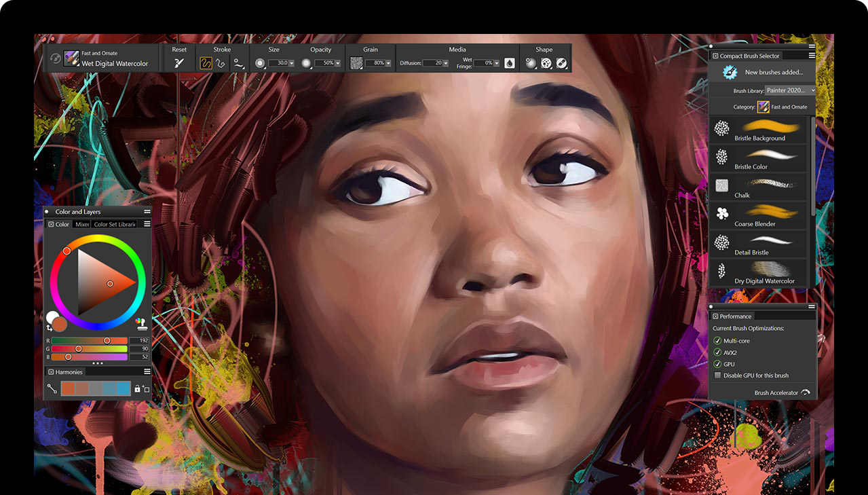
Task: Click the first Shape dab profile icon
Action: [531, 63]
